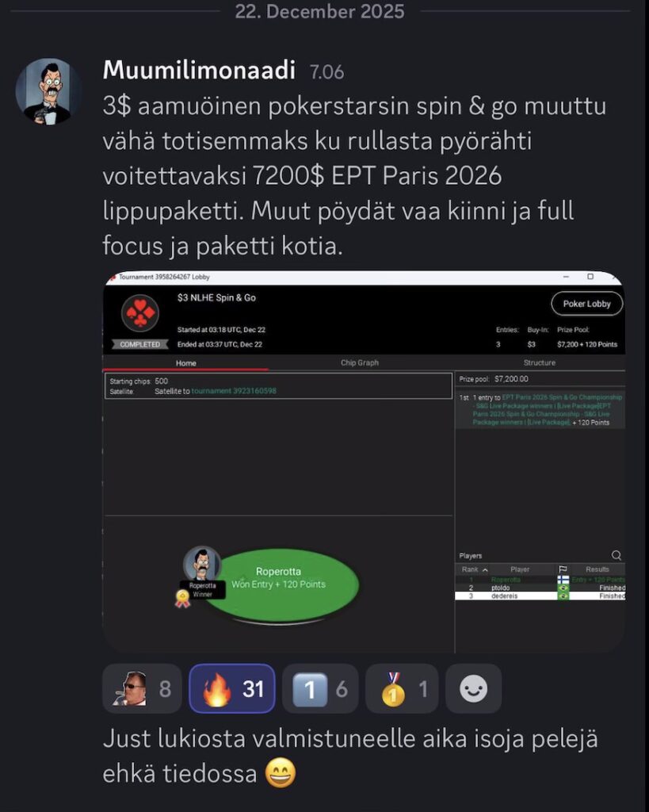Click the country flag column header
The image size is (649, 812).
pos(563,569)
